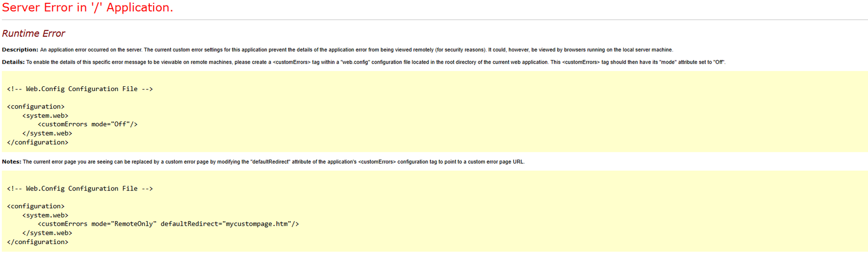The image size is (868, 276).
Task: Click the second Web.Config comment line
Action: (x=80, y=189)
